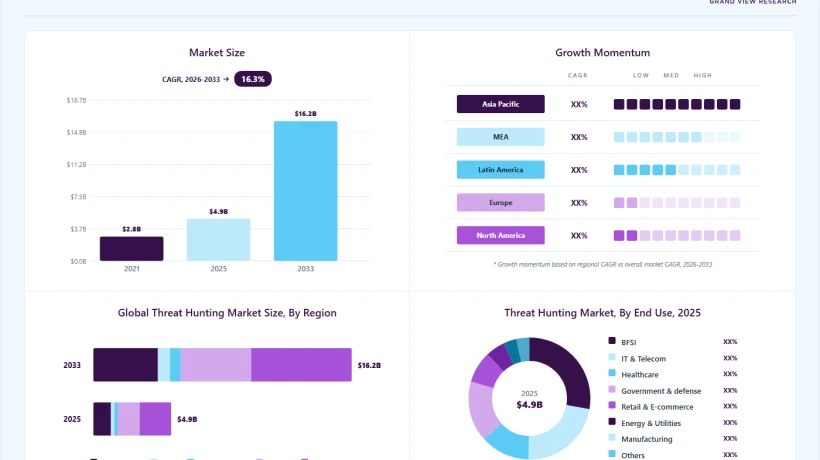Screen dimensions: 820x460
Task: Click the MEA momentum indicator squares
Action: pyautogui.click(x=677, y=137)
